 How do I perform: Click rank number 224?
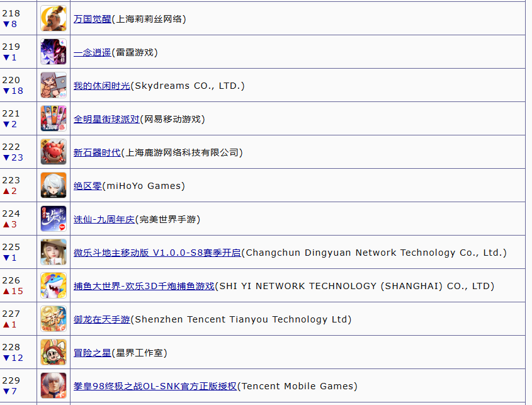point(11,214)
